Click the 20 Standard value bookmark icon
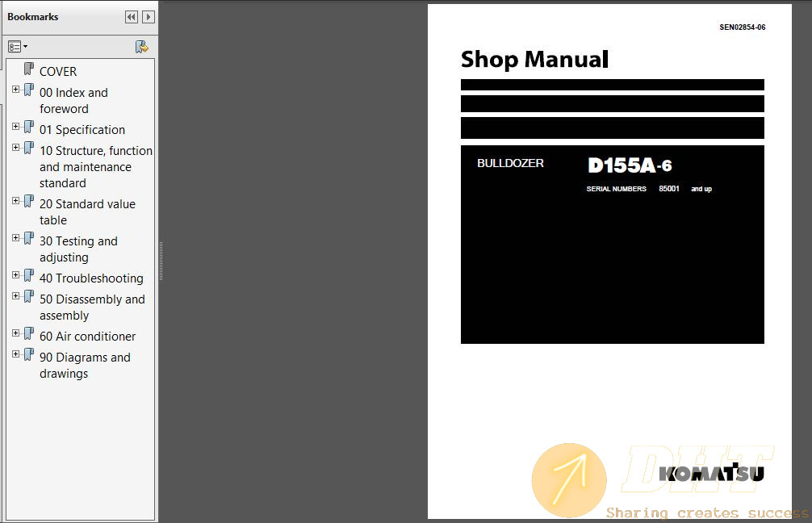 [x=29, y=202]
